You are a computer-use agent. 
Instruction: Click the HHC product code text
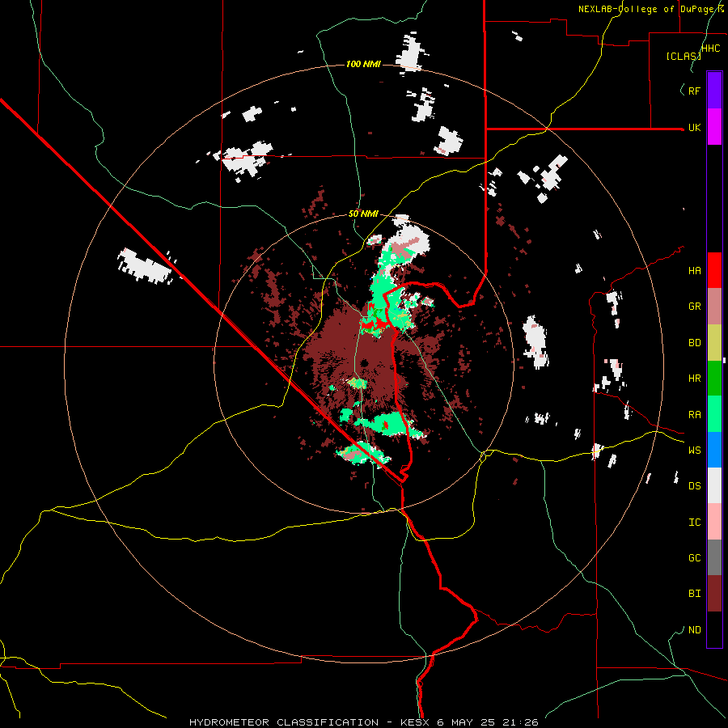tap(711, 49)
